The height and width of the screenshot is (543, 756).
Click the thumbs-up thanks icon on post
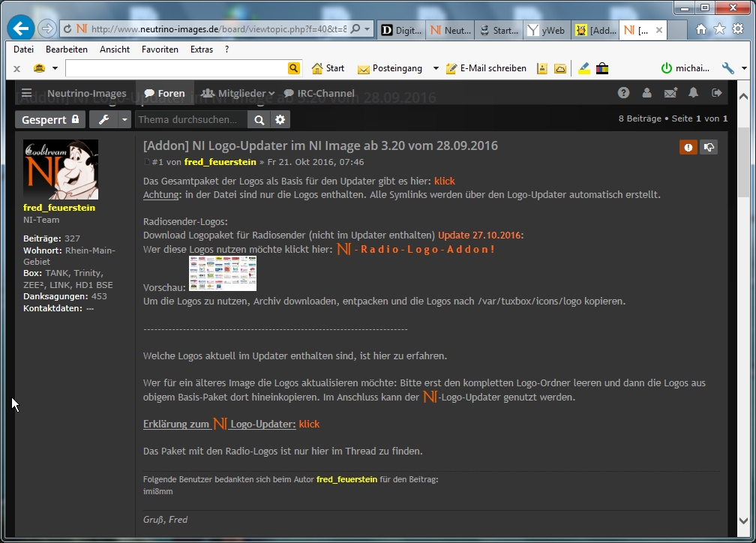point(708,147)
